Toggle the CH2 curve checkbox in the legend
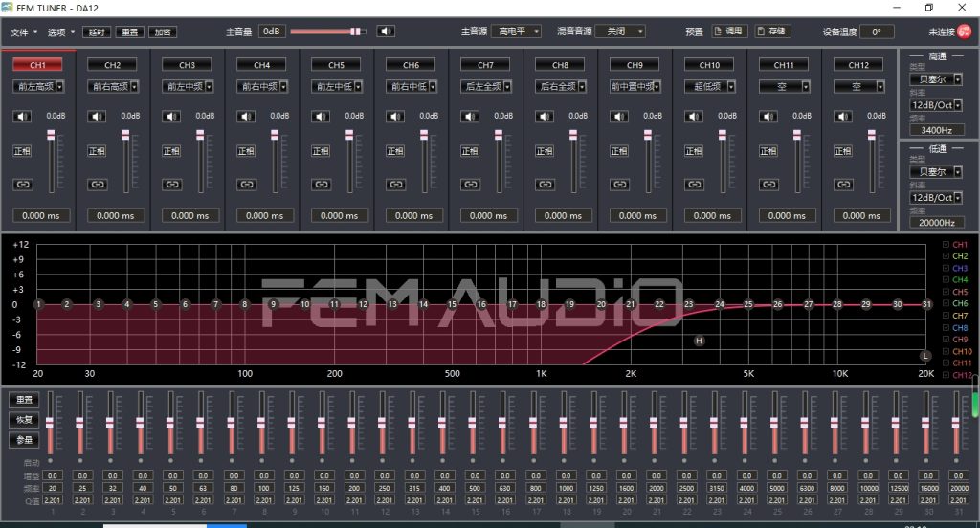The height and width of the screenshot is (528, 980). coord(946,256)
